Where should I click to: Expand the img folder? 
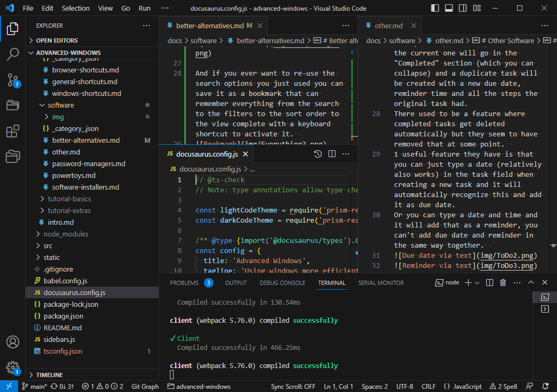92,117
